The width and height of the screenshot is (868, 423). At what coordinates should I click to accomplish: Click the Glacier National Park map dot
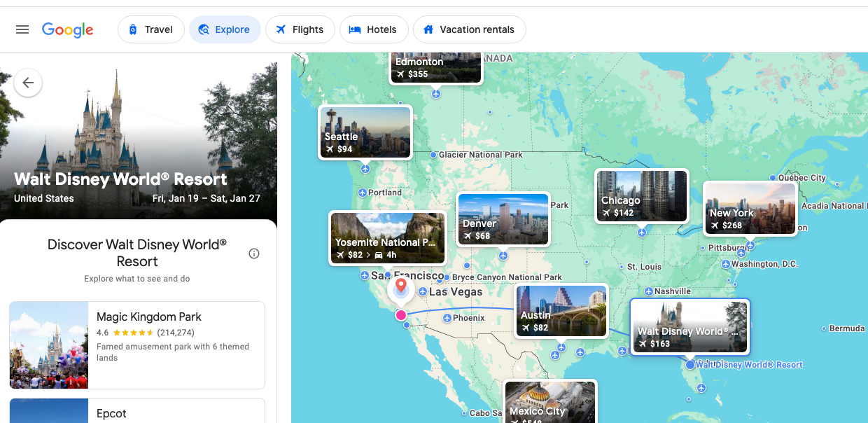click(433, 155)
